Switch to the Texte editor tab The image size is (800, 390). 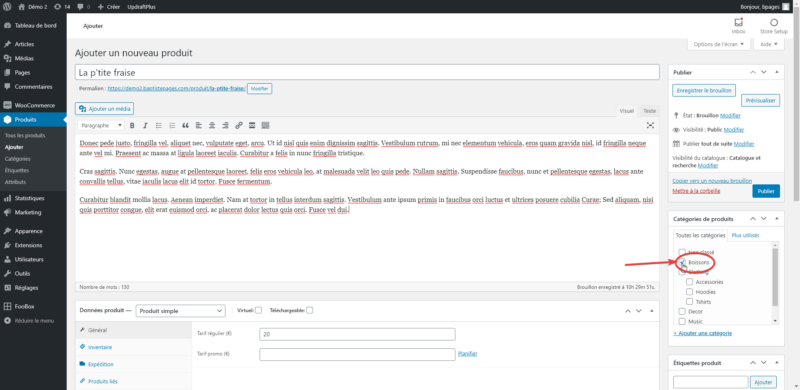pyautogui.click(x=649, y=111)
